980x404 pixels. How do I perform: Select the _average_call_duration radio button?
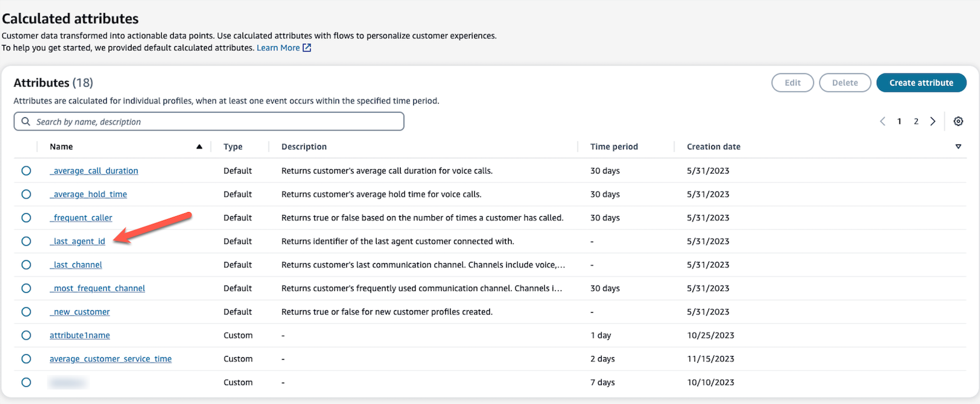click(26, 171)
